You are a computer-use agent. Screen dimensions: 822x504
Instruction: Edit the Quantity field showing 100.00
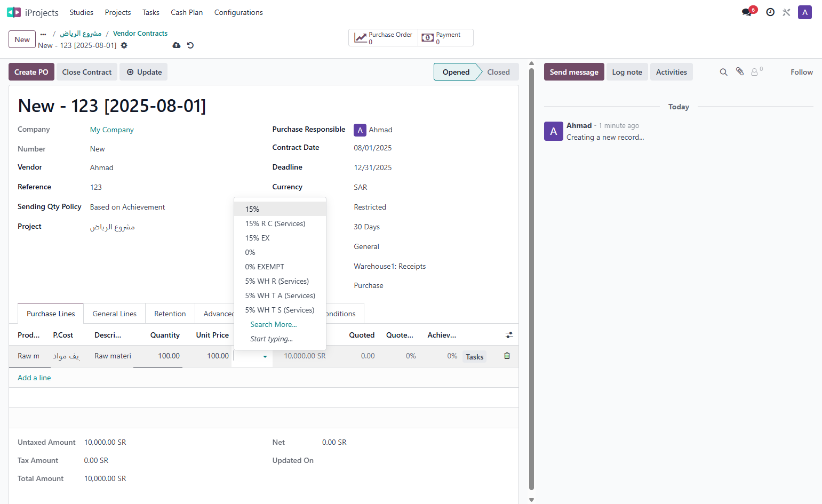pos(158,356)
